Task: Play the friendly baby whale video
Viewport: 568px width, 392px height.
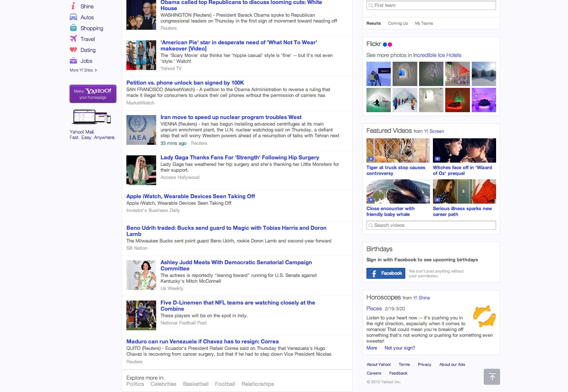Action: [398, 191]
